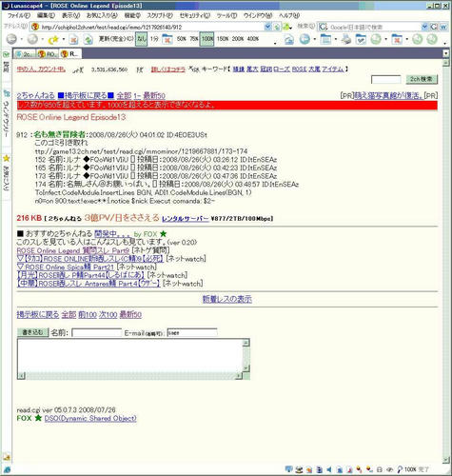Open the tab list dropdown at tab bar end
Screen dimensions: 452x476
coord(446,53)
